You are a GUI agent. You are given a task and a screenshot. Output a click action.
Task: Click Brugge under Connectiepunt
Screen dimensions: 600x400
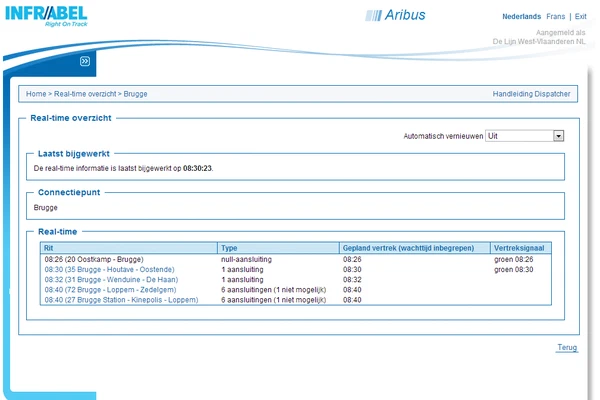point(46,207)
